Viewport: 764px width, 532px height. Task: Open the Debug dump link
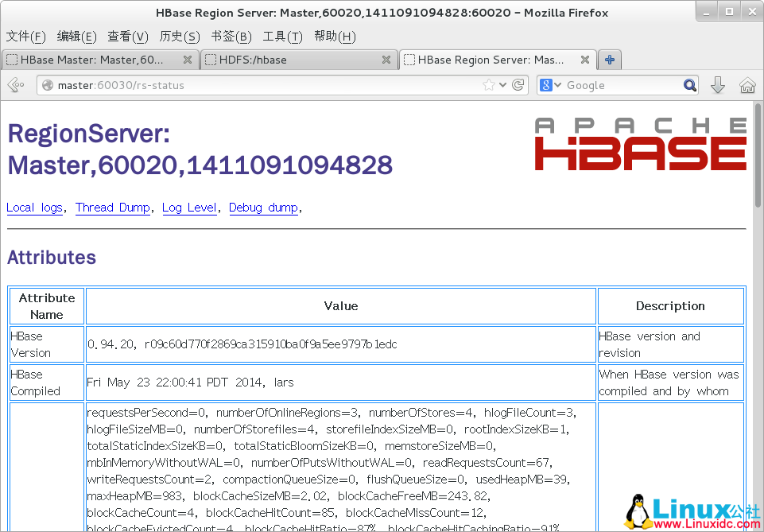(263, 208)
